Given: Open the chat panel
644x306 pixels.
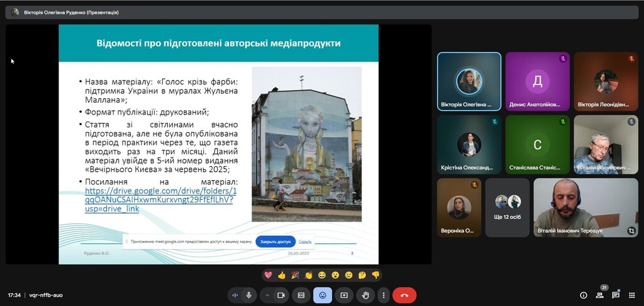Looking at the screenshot, I should [x=616, y=295].
